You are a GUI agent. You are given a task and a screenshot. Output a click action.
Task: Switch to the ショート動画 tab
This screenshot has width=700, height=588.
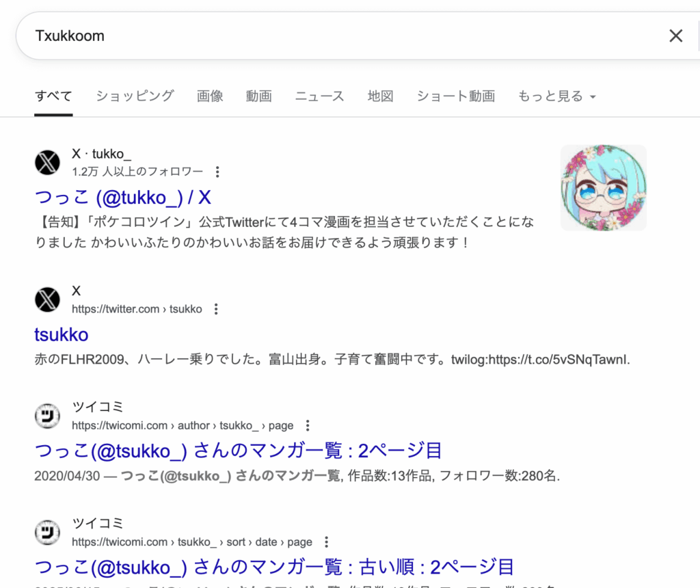coord(456,96)
